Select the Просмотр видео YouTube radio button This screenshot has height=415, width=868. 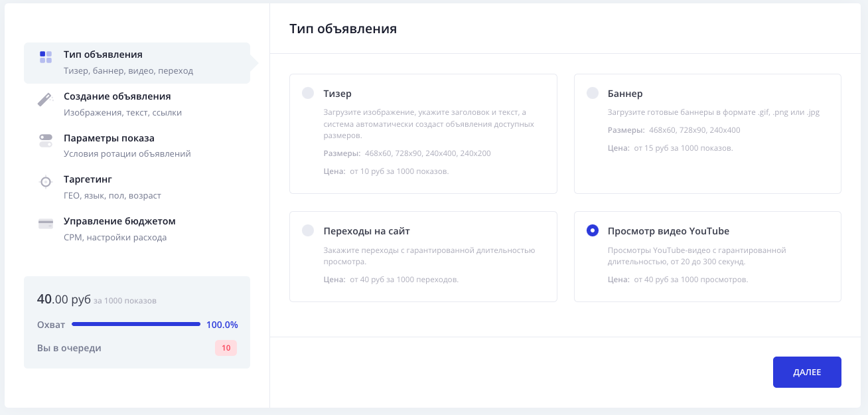pos(593,230)
